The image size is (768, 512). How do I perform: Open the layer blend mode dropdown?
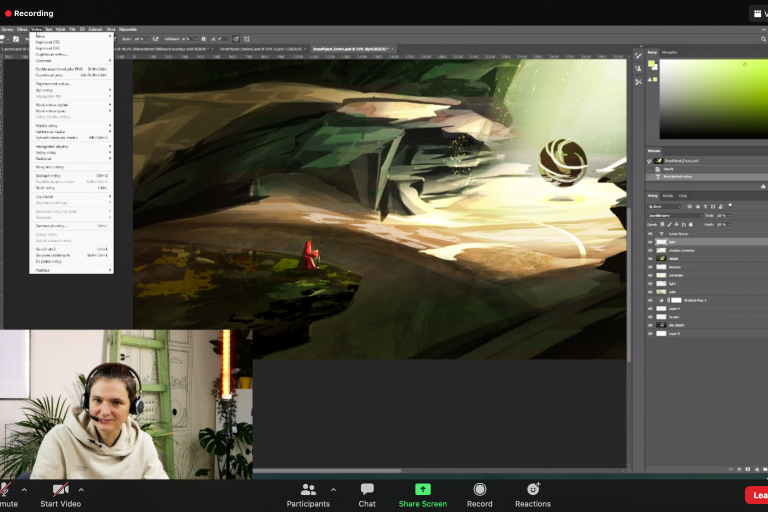click(x=675, y=214)
